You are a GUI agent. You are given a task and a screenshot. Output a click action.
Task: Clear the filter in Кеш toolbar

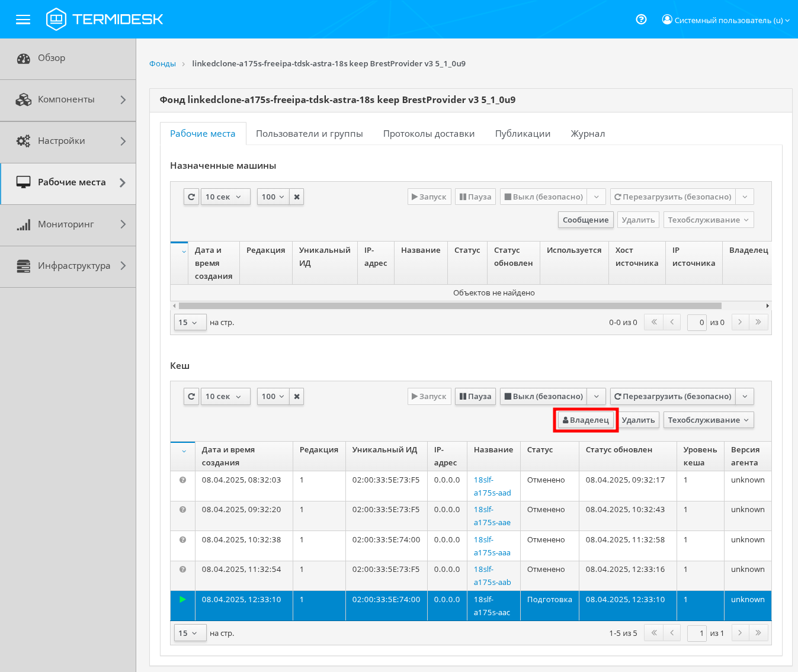point(297,397)
